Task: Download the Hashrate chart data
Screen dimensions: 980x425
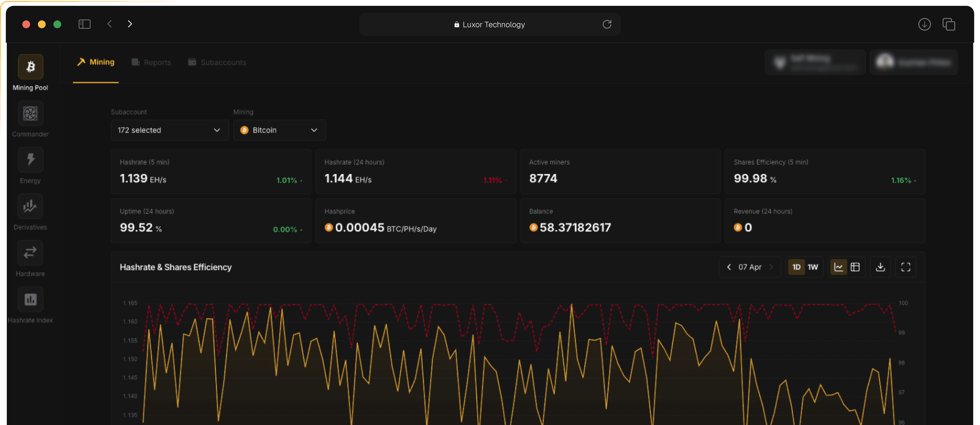Action: click(x=881, y=267)
